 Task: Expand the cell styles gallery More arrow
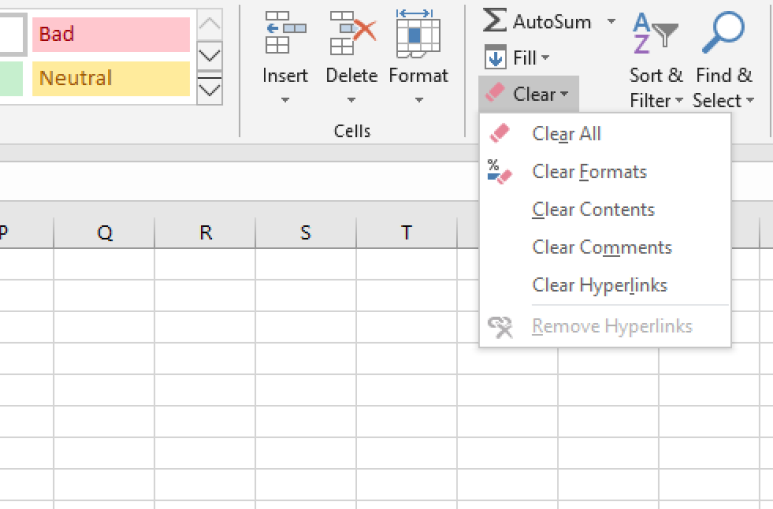pos(210,89)
